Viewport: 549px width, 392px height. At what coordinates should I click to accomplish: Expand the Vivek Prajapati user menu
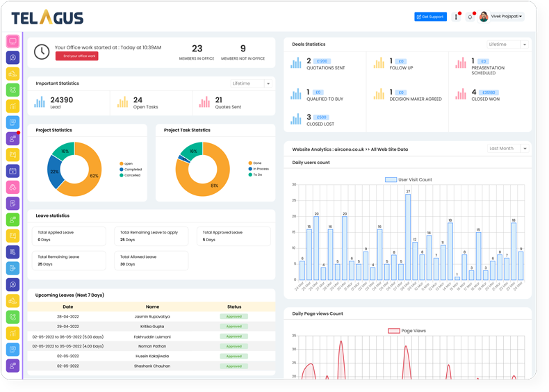click(507, 17)
